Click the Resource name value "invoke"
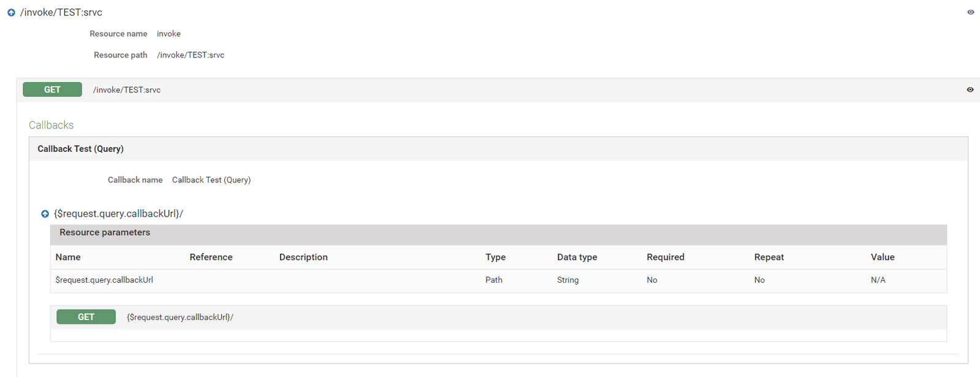The height and width of the screenshot is (377, 980). pyautogui.click(x=168, y=34)
